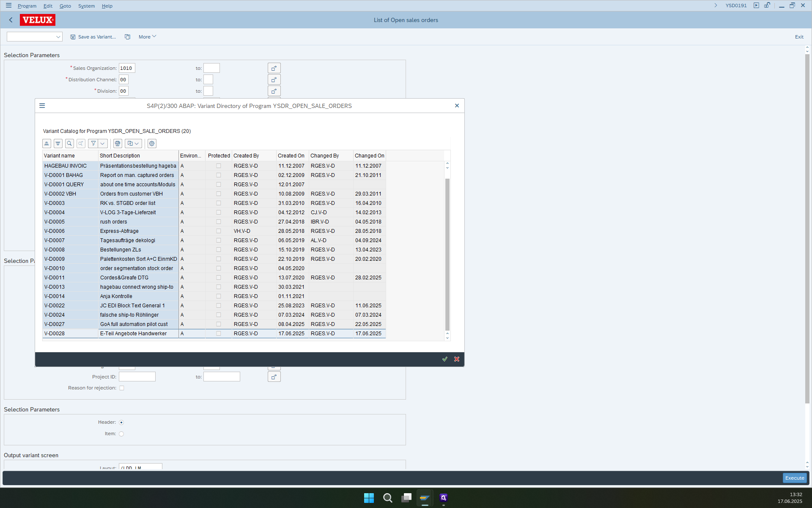Click the Sales Organization input field

[127, 68]
